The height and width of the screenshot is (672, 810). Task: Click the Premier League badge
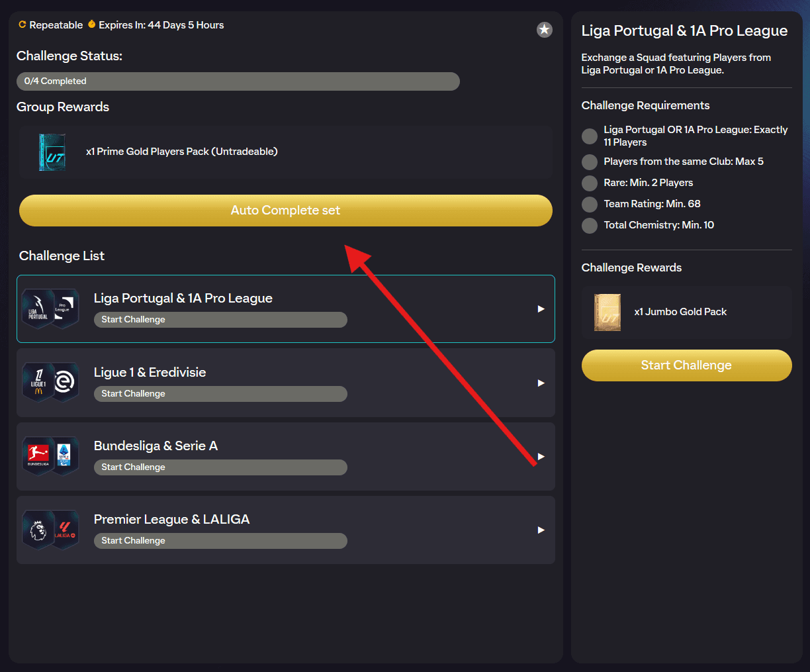pyautogui.click(x=38, y=530)
